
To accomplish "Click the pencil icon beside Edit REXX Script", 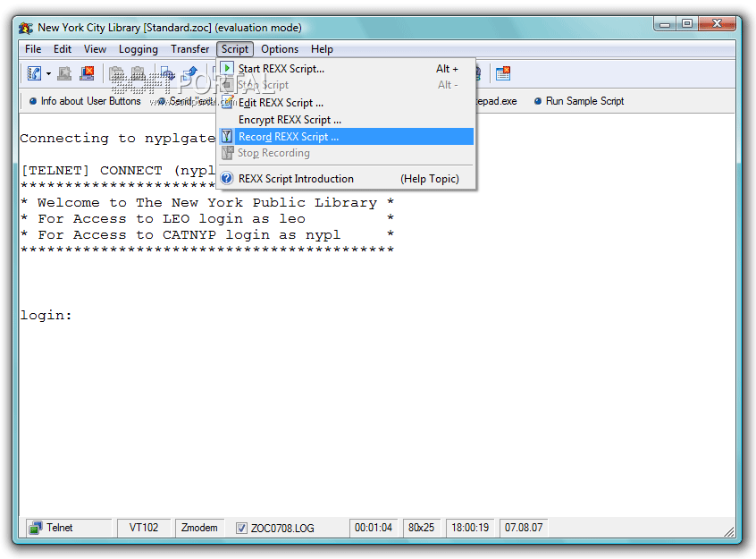I will 227,102.
